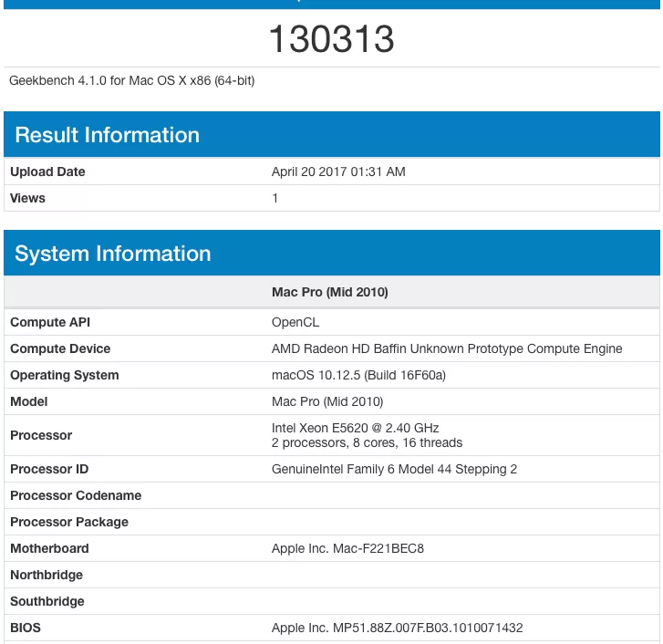This screenshot has height=644, width=663.
Task: Click the Compute Device label
Action: (x=60, y=348)
